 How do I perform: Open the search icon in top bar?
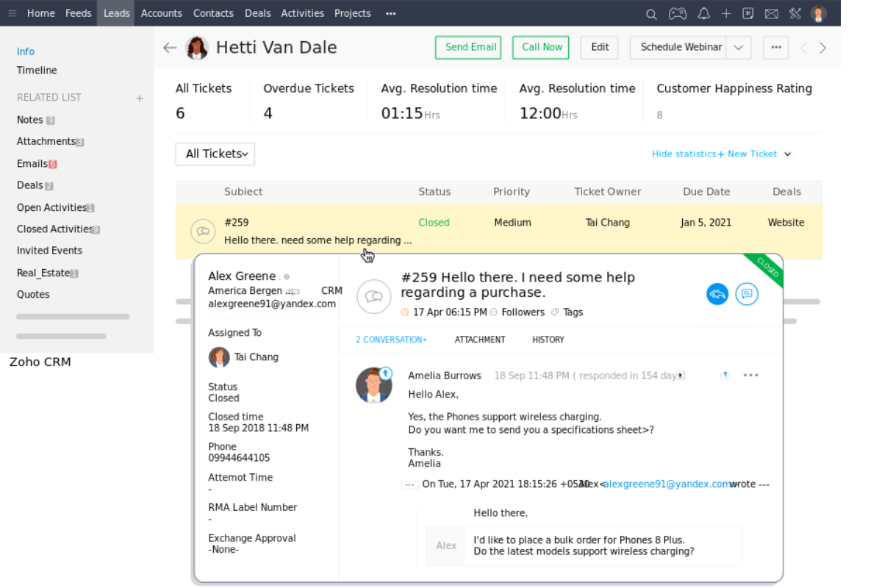[x=651, y=13]
